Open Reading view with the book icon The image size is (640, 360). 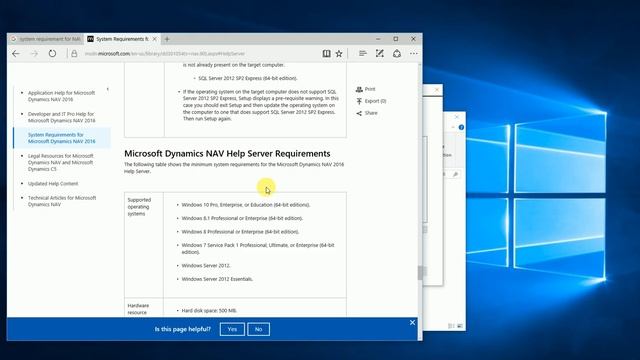327,53
